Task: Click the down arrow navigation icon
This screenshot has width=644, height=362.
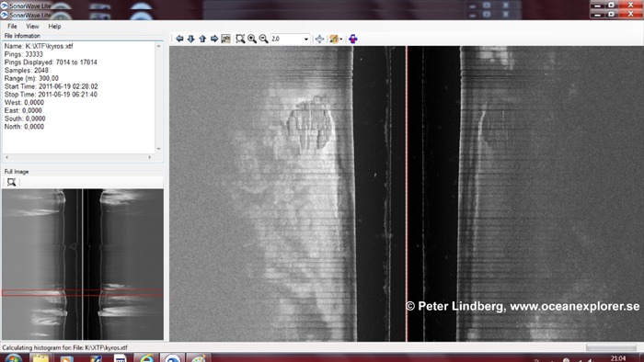Action: (x=191, y=39)
